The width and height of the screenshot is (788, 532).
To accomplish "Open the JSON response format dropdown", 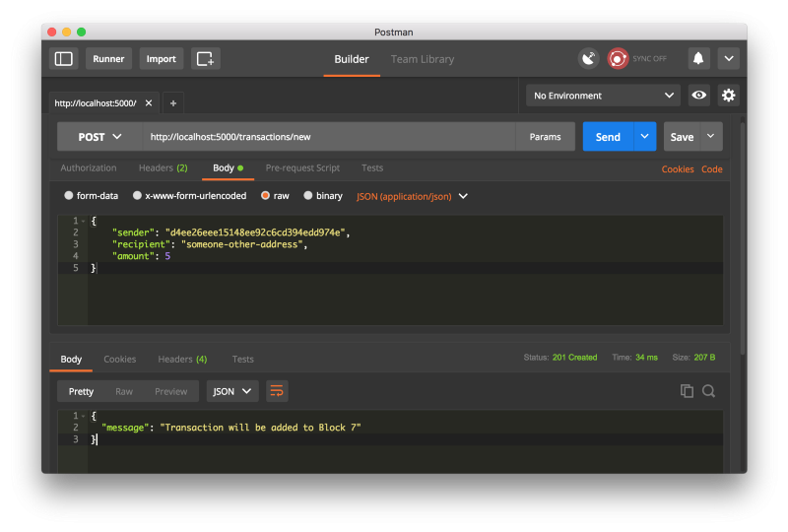I will [x=232, y=391].
